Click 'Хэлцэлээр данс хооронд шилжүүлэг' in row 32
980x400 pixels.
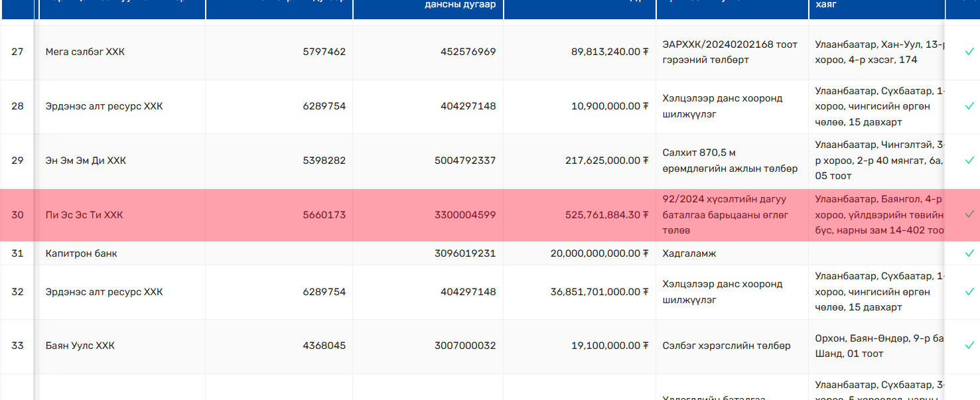point(723,292)
